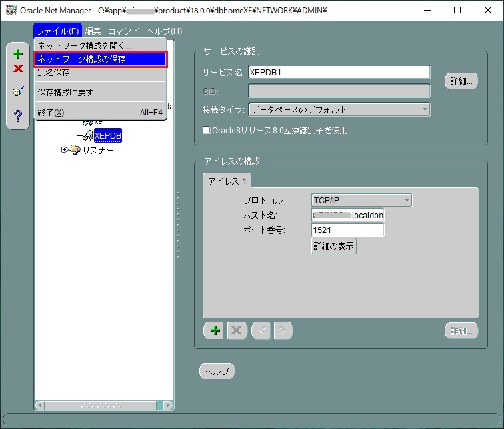Click the サービス名 field containing XEPDB1
This screenshot has width=504, height=429.
coord(339,72)
